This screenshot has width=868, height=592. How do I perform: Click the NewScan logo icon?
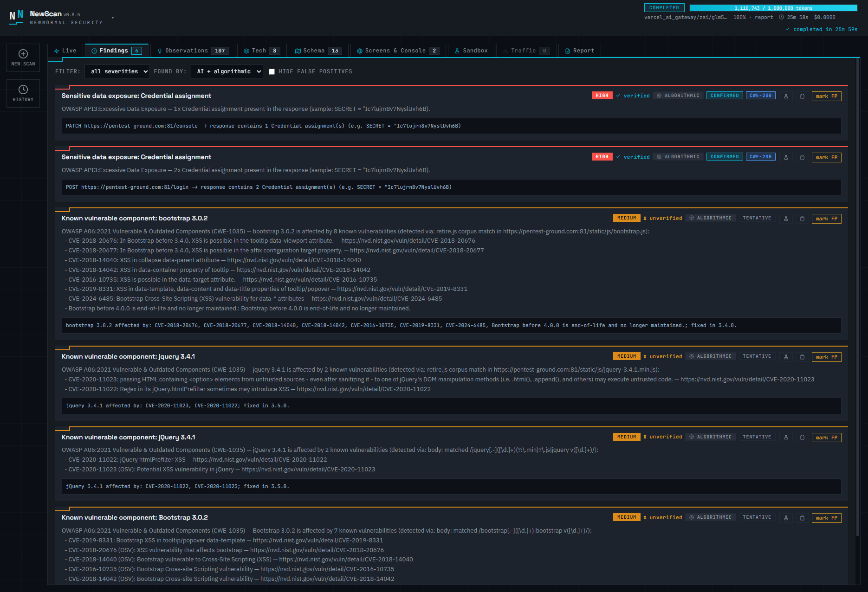click(16, 17)
